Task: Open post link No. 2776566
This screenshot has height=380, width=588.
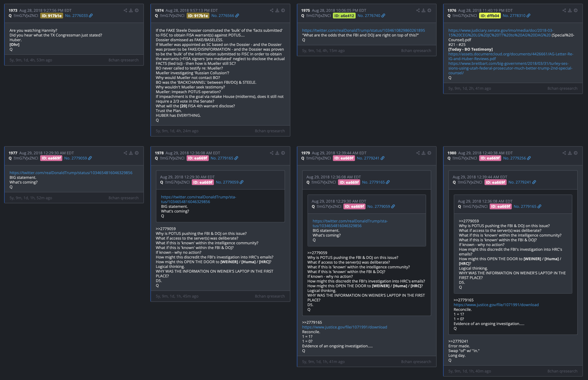Action: click(225, 15)
